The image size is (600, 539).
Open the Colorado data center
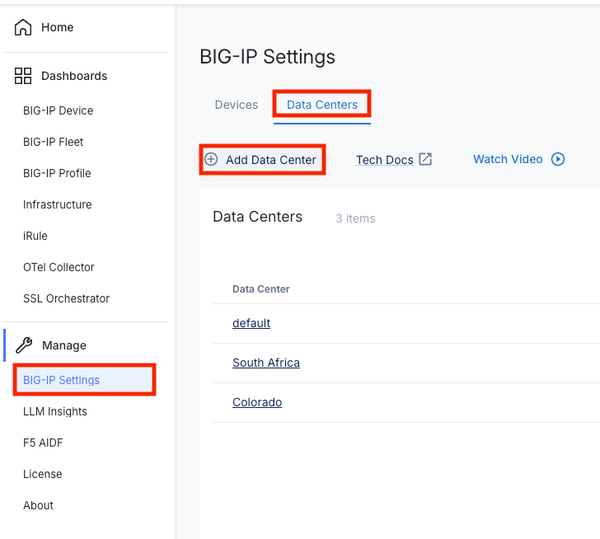257,402
